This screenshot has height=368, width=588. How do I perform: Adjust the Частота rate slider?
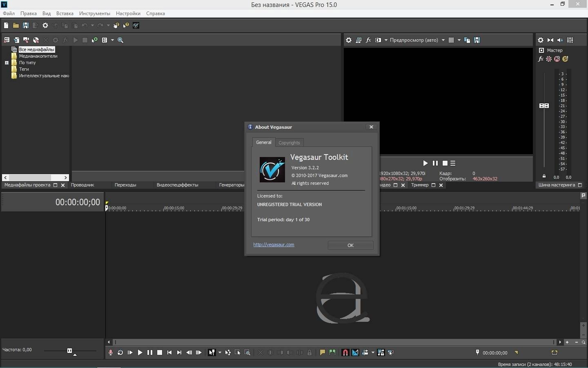pos(69,350)
